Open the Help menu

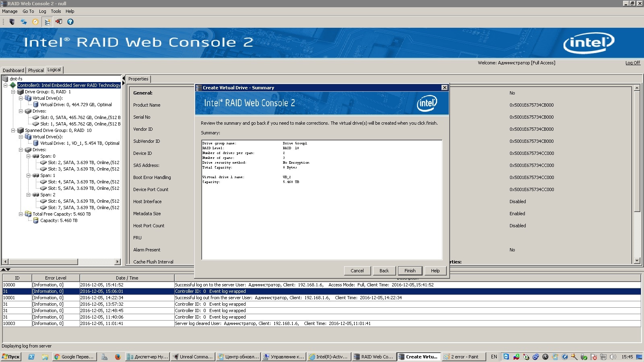coord(70,11)
